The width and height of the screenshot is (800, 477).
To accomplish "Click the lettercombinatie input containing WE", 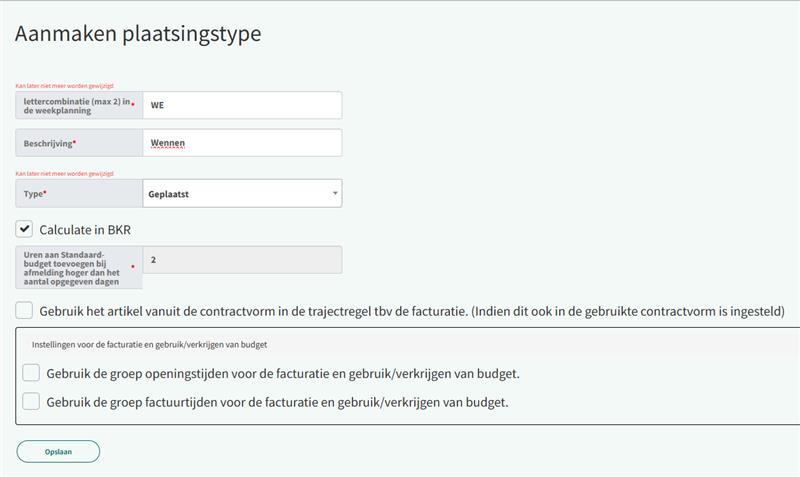I will click(x=240, y=105).
